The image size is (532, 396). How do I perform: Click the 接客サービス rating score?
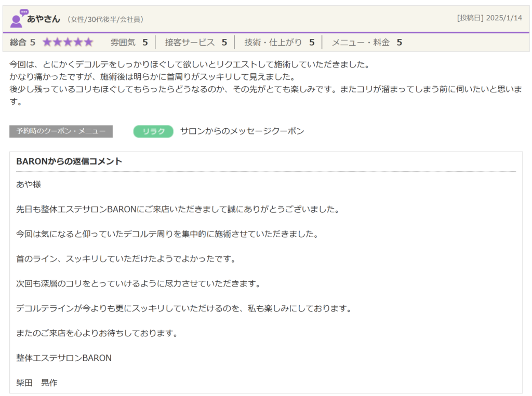click(x=196, y=43)
